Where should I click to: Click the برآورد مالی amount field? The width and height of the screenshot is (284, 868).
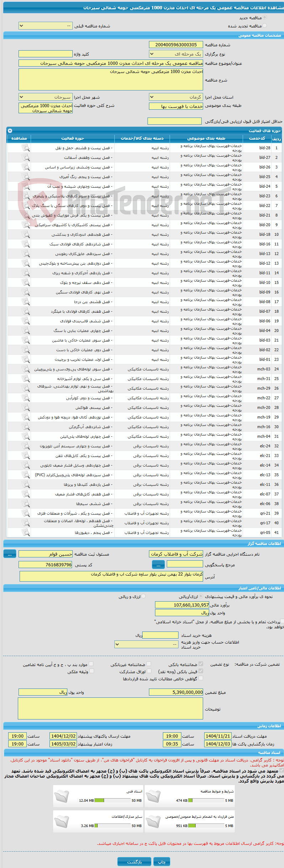182,605
